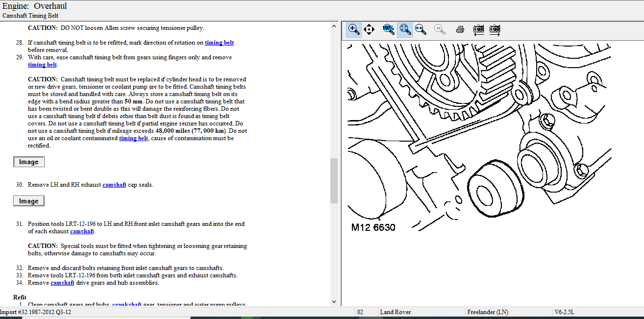644x319 pixels.
Task: Click the zoom out magnifier icon
Action: [x=440, y=29]
